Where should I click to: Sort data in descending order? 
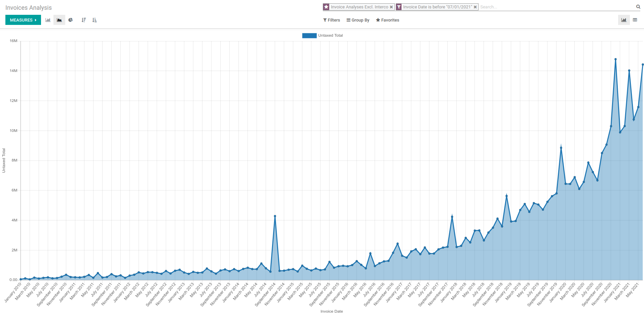(84, 20)
